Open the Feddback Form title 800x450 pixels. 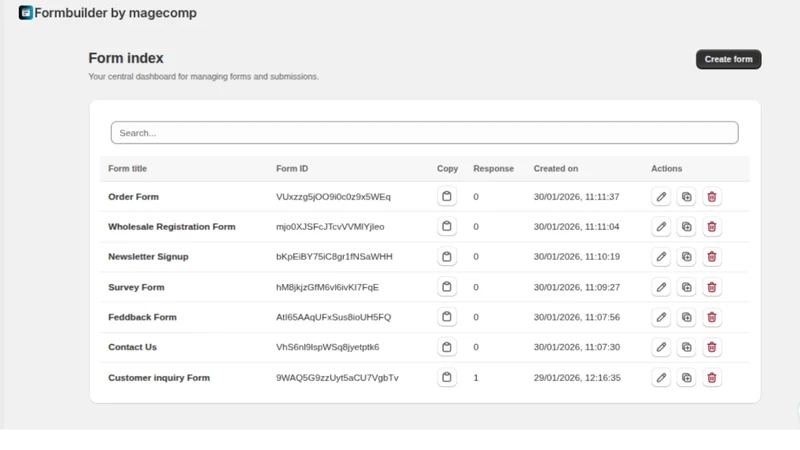pyautogui.click(x=142, y=317)
